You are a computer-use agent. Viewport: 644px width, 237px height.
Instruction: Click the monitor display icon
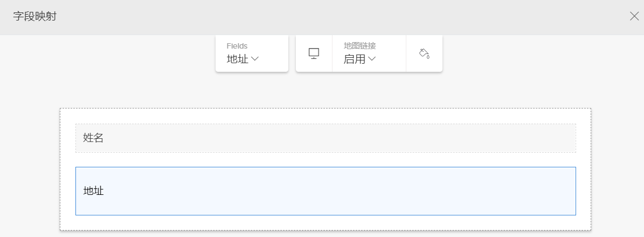[x=314, y=53]
